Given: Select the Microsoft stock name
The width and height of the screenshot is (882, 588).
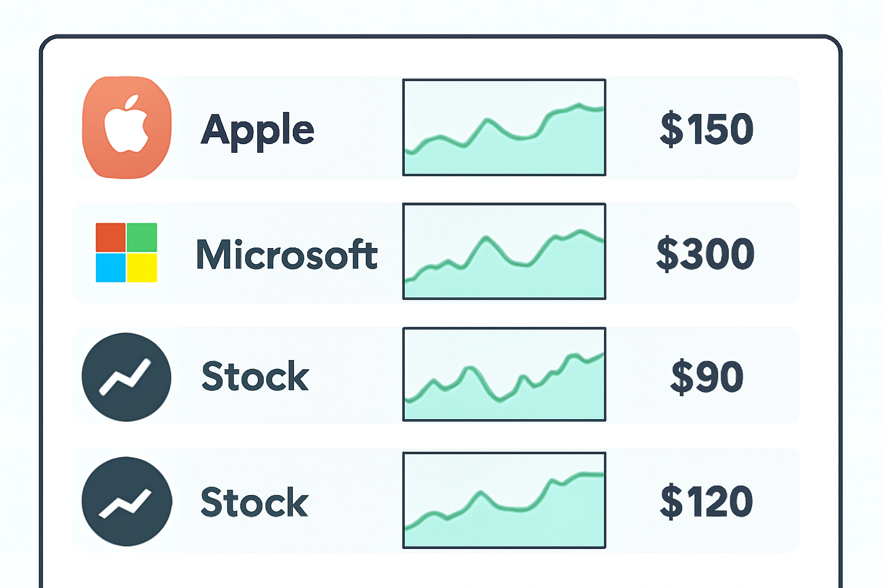Looking at the screenshot, I should [287, 254].
